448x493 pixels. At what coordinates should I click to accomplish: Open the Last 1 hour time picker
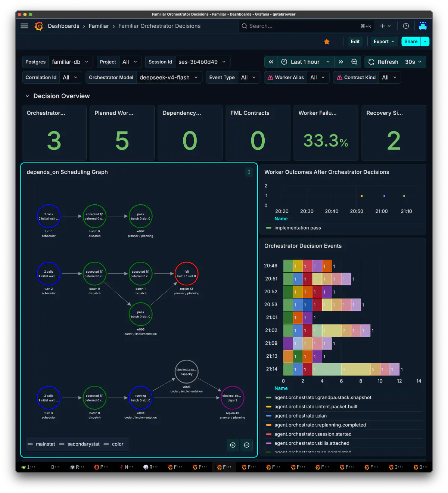305,62
